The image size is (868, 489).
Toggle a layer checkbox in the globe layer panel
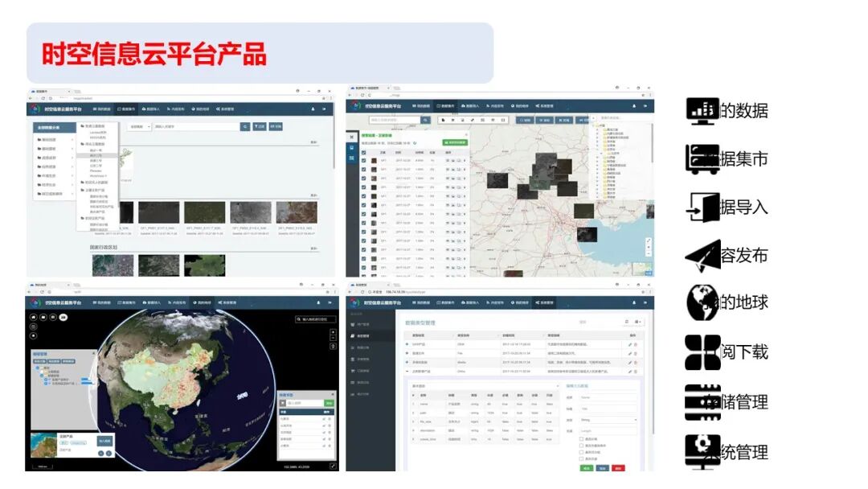(44, 379)
